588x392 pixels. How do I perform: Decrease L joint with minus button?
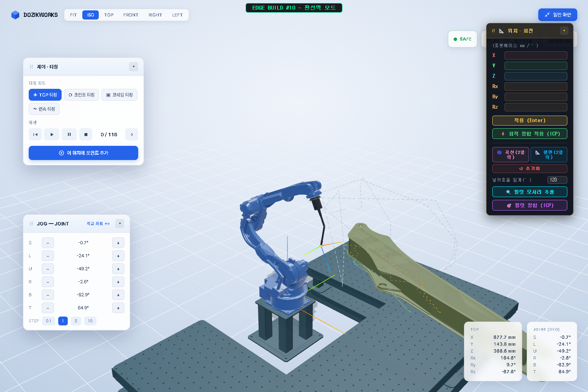pyautogui.click(x=48, y=256)
